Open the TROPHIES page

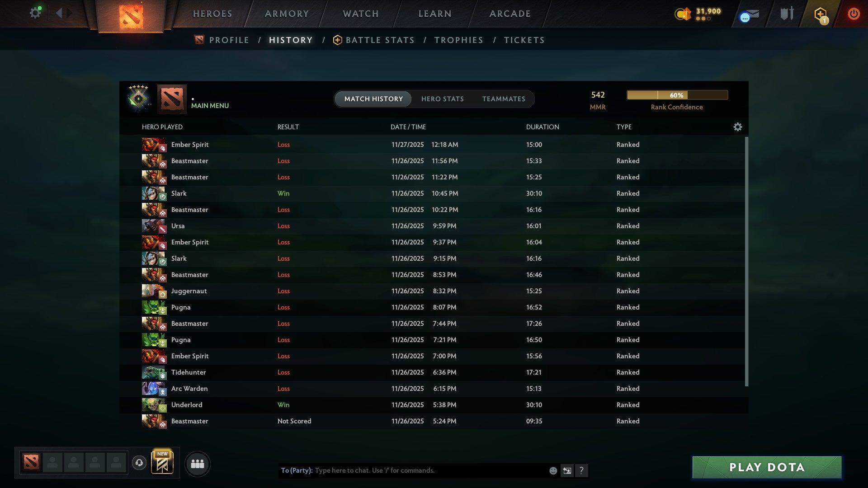tap(458, 40)
